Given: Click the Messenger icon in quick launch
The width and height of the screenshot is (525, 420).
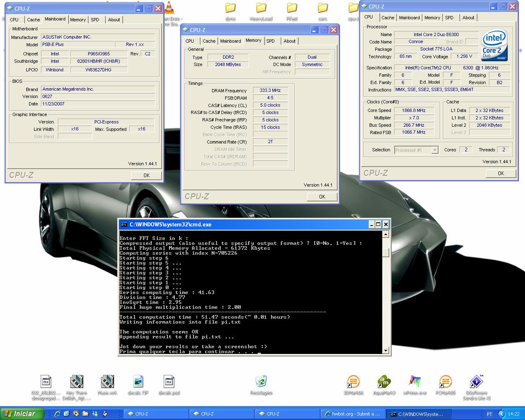Looking at the screenshot, I should [x=95, y=414].
